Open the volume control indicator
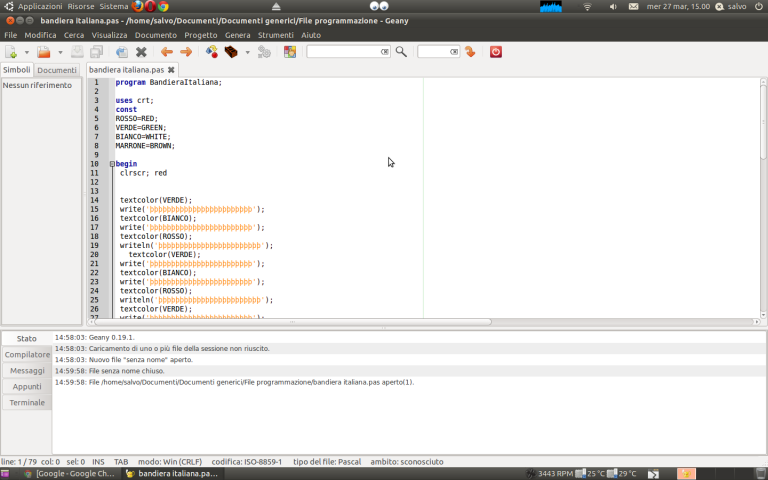Screen dimensions: 768x480 (613, 6)
